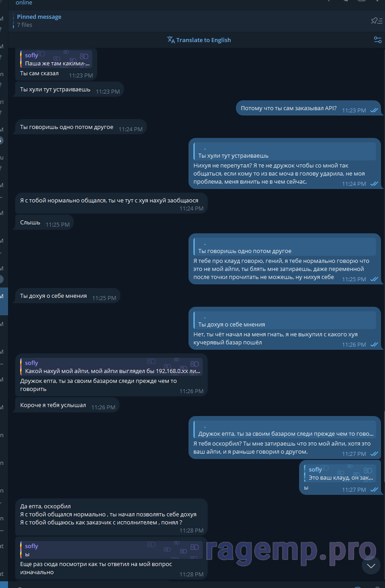Open sofly quote about 192.168.0.xx

pos(111,367)
